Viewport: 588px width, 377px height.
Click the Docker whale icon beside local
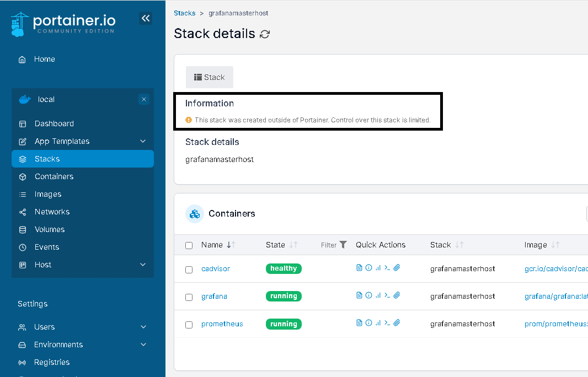25,99
